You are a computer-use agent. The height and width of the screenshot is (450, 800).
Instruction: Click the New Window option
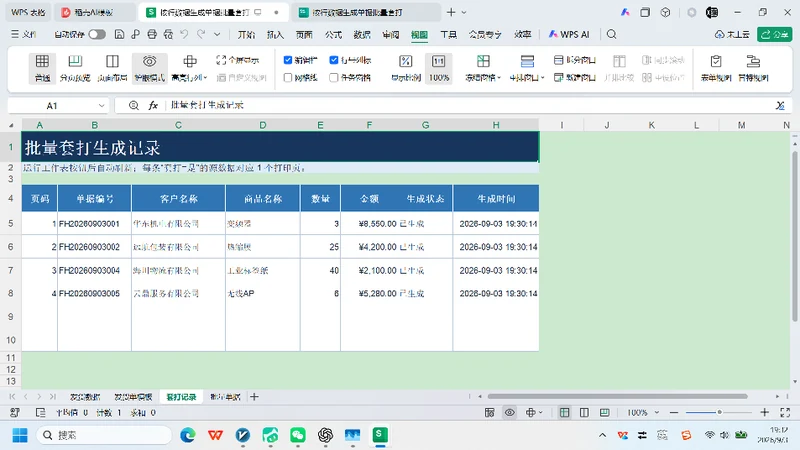click(x=574, y=78)
